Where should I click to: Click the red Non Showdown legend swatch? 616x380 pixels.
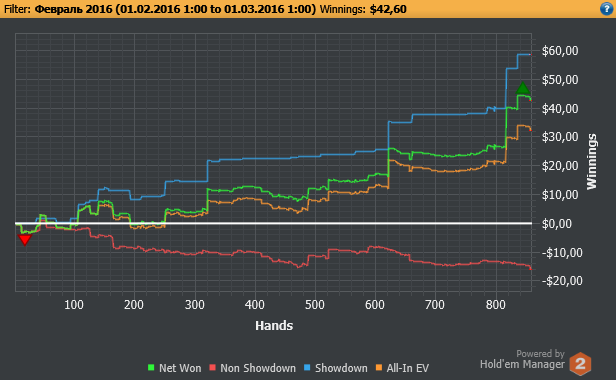click(213, 368)
